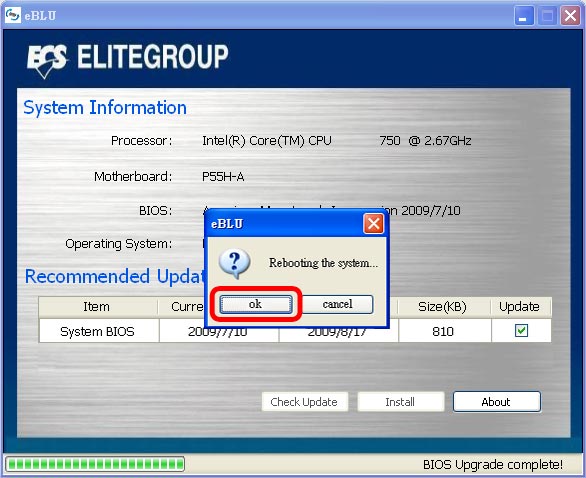Close the eBLU main window
This screenshot has width=586, height=478.
click(x=570, y=16)
